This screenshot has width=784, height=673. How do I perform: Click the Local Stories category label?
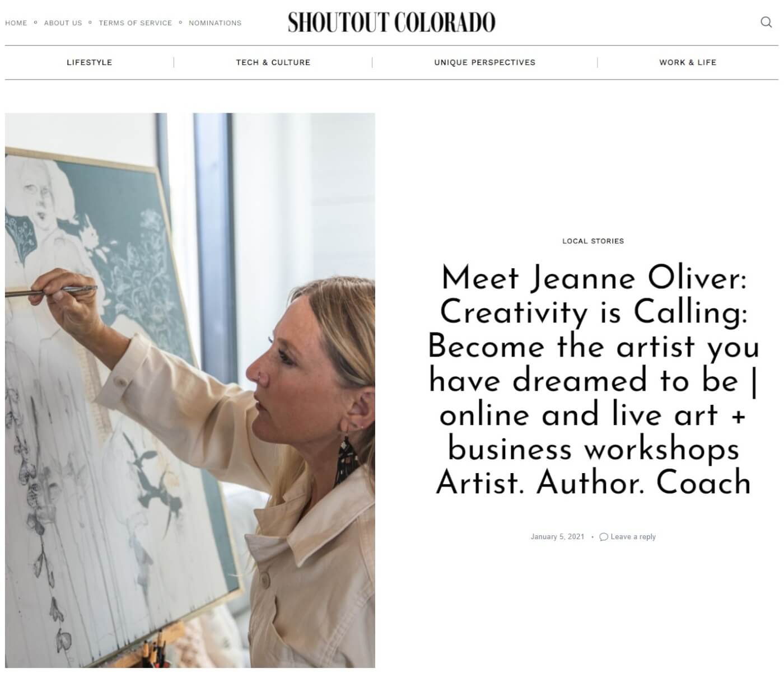pos(593,241)
